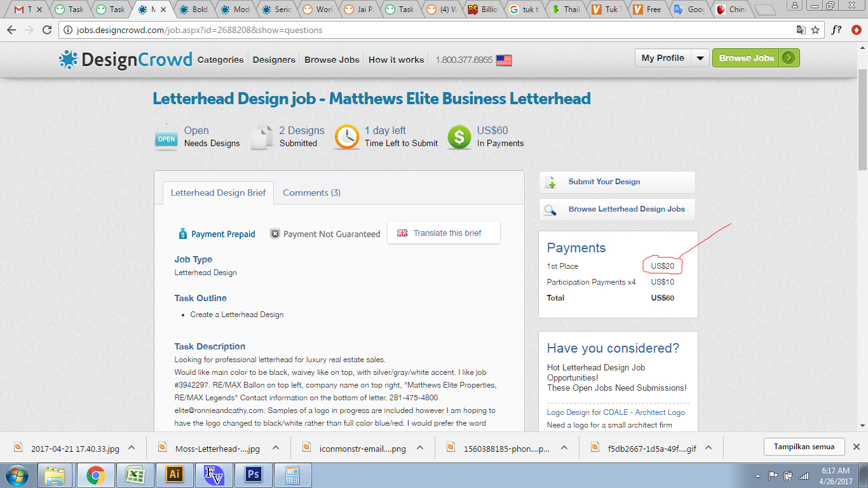Select the Letterhead Design Brief tab
Viewport: 868px width, 488px height.
tap(218, 193)
